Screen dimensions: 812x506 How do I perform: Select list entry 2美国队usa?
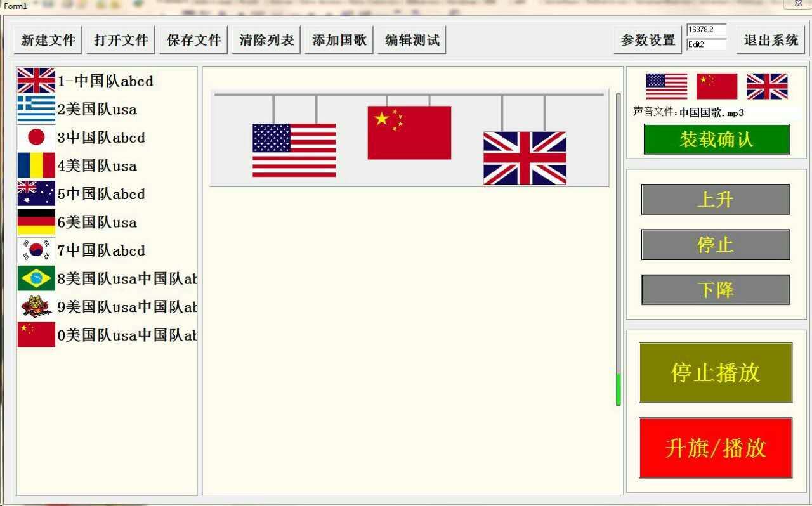(107, 108)
